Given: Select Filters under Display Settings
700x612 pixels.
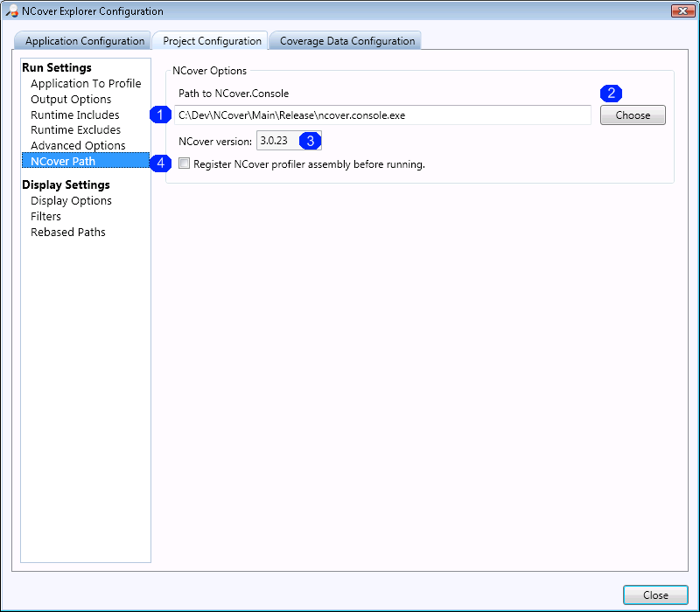Looking at the screenshot, I should coord(46,216).
